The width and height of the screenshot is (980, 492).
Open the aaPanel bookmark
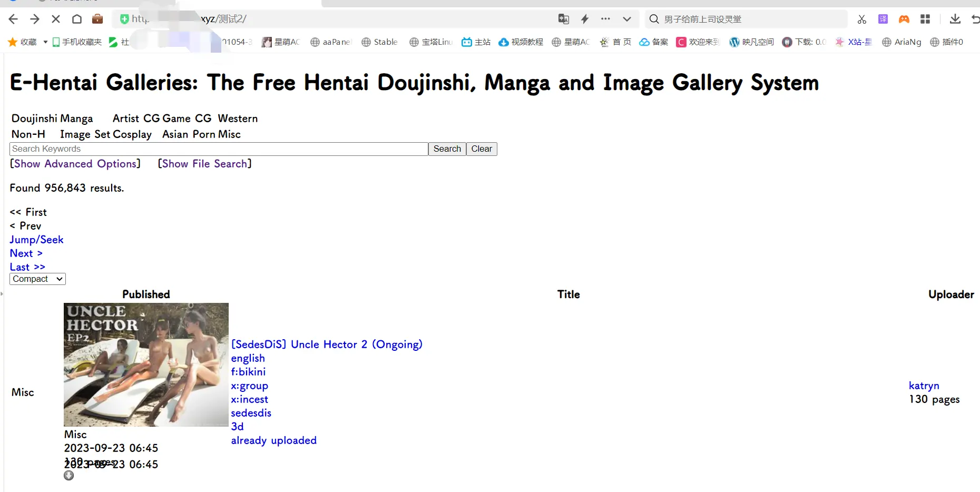[x=331, y=42]
